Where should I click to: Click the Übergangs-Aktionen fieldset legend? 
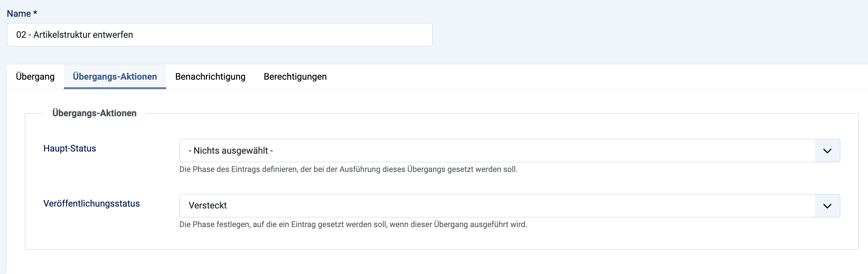[x=94, y=113]
